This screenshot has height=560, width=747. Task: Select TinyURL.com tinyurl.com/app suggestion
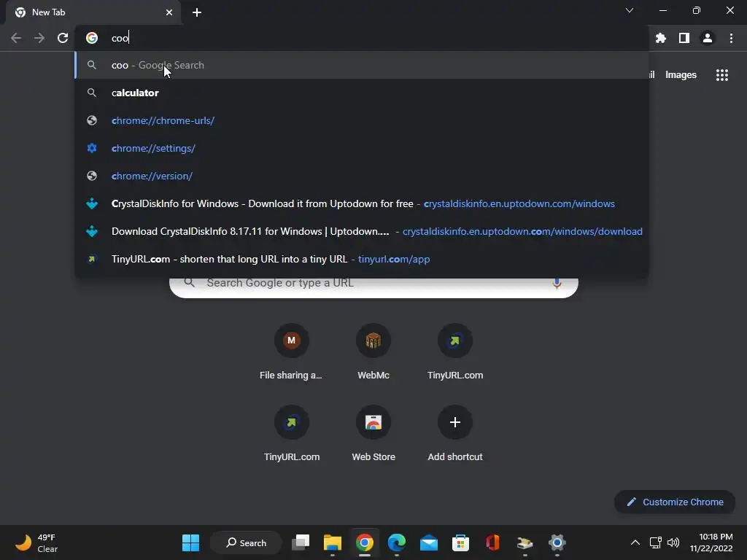[x=362, y=259]
